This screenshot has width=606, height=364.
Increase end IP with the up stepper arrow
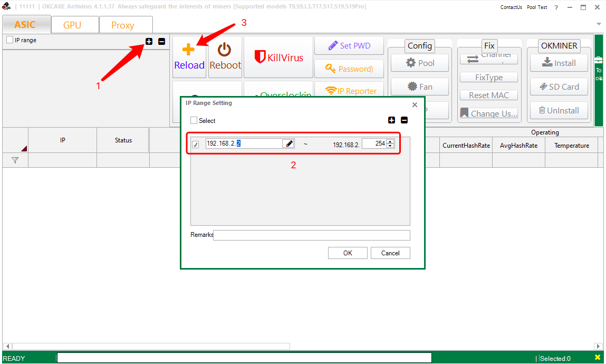pyautogui.click(x=390, y=141)
